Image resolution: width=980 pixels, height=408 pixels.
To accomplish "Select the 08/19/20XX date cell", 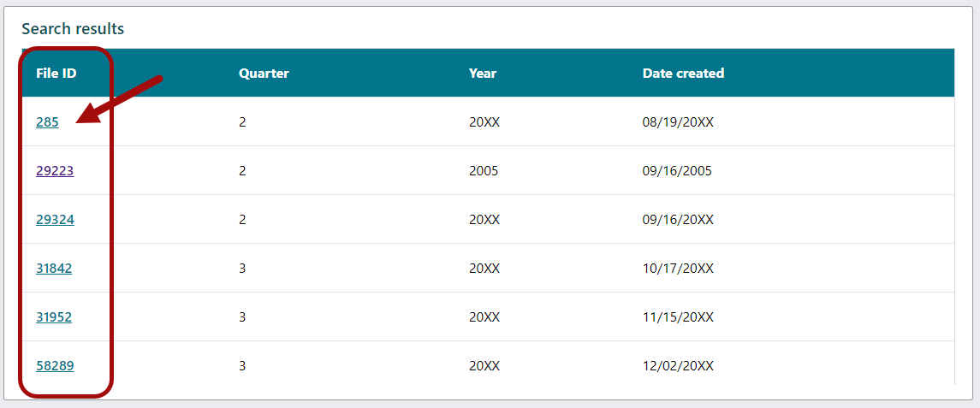I will tap(677, 122).
